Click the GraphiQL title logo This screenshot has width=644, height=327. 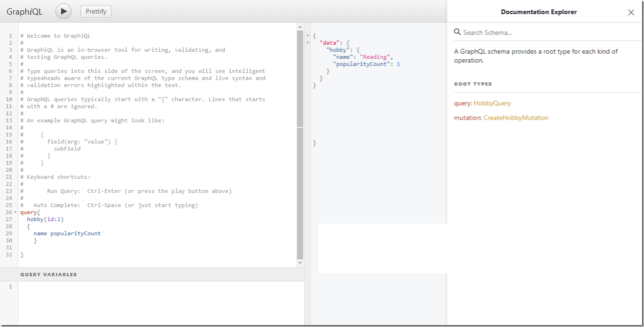click(24, 12)
